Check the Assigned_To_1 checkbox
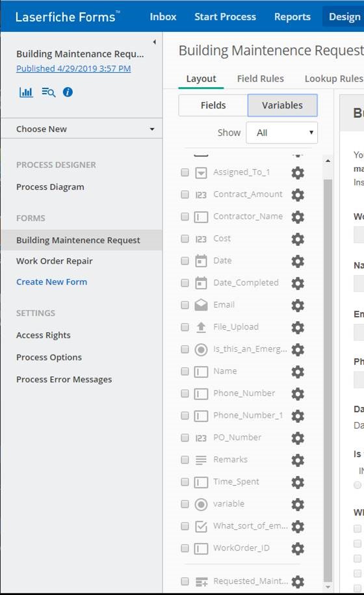This screenshot has width=364, height=595. click(185, 173)
